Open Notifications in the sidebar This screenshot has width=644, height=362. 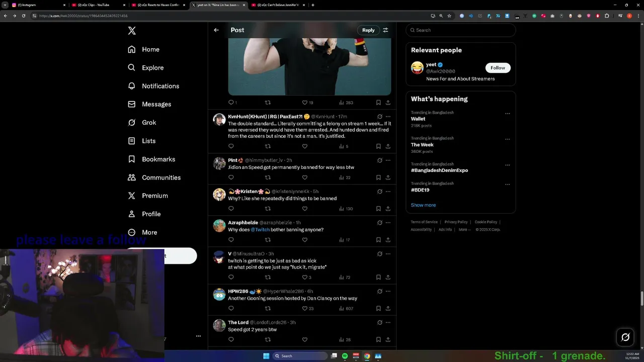(153, 86)
